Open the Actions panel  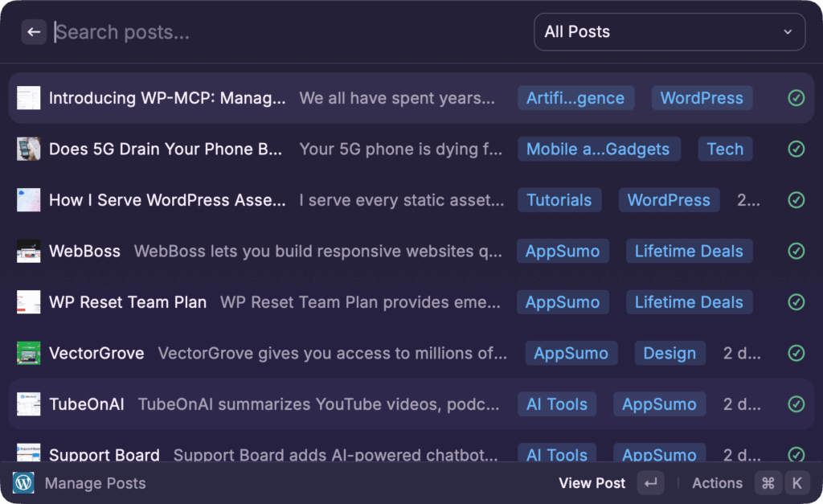tap(717, 483)
